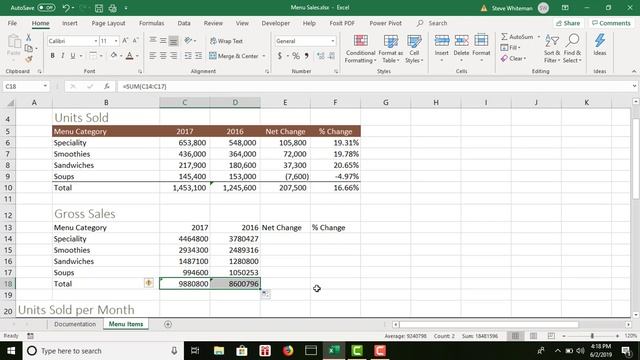Screen dimensions: 640x360
Task: Click the error warning icon beside C18
Action: tap(149, 283)
